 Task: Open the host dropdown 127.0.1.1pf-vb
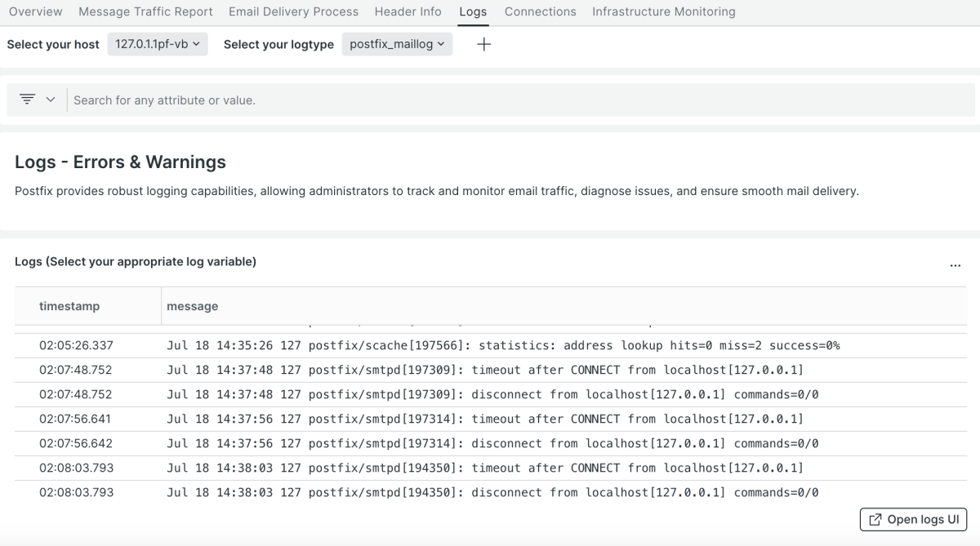pos(158,45)
